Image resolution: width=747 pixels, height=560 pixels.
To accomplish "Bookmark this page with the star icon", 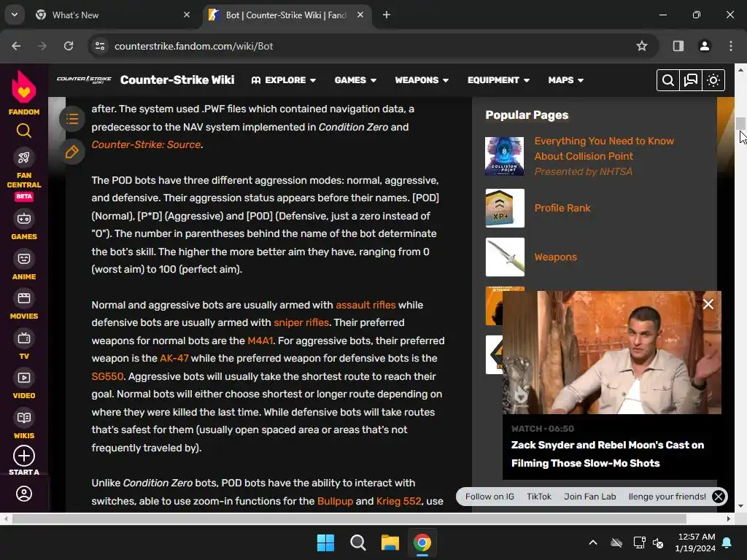I will 642,46.
